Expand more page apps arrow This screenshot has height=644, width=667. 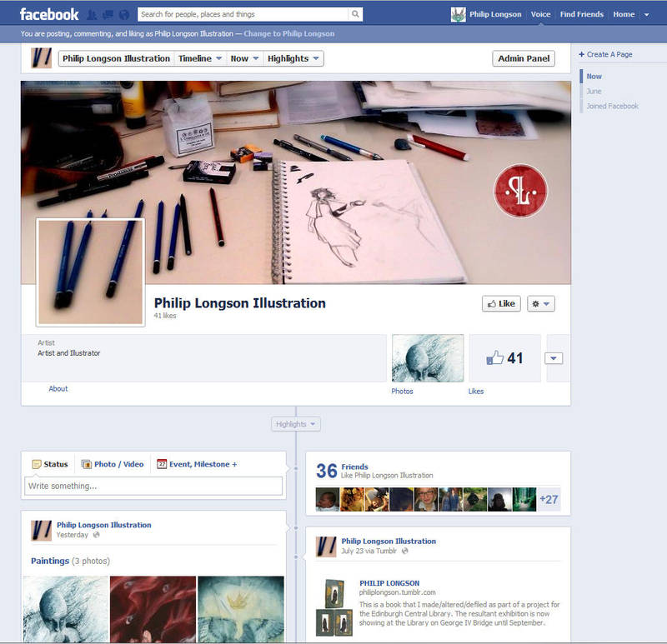tap(554, 358)
